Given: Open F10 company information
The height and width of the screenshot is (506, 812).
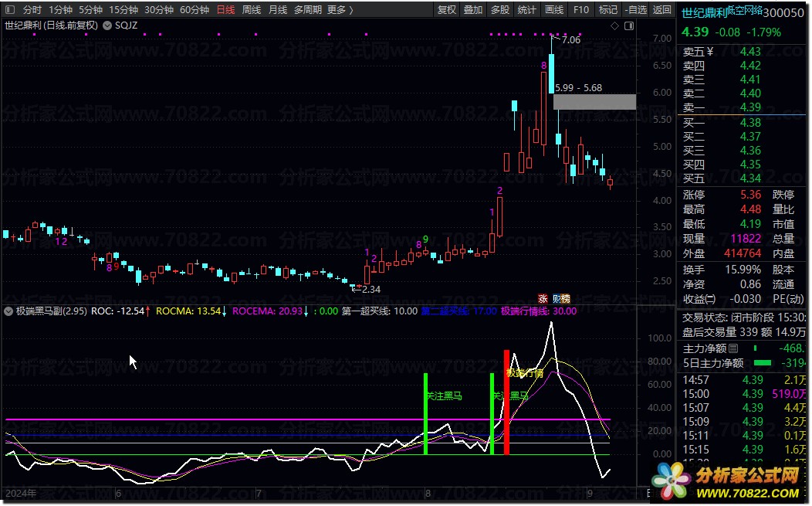Looking at the screenshot, I should (x=581, y=10).
